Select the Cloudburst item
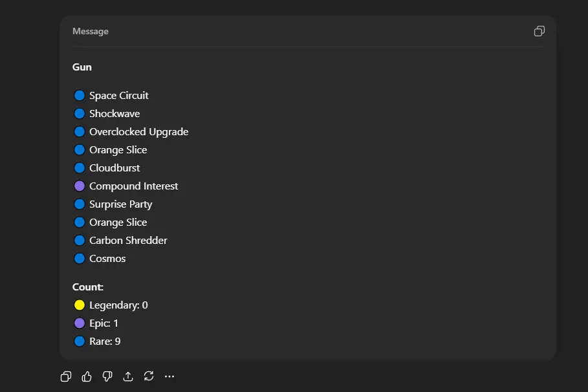The width and height of the screenshot is (588, 392). pos(114,168)
